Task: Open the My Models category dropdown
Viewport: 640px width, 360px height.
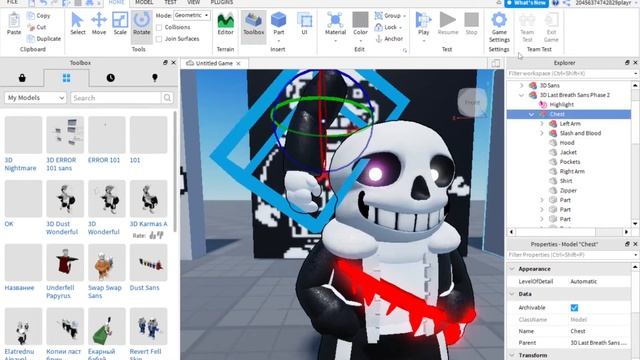Action: pos(35,98)
